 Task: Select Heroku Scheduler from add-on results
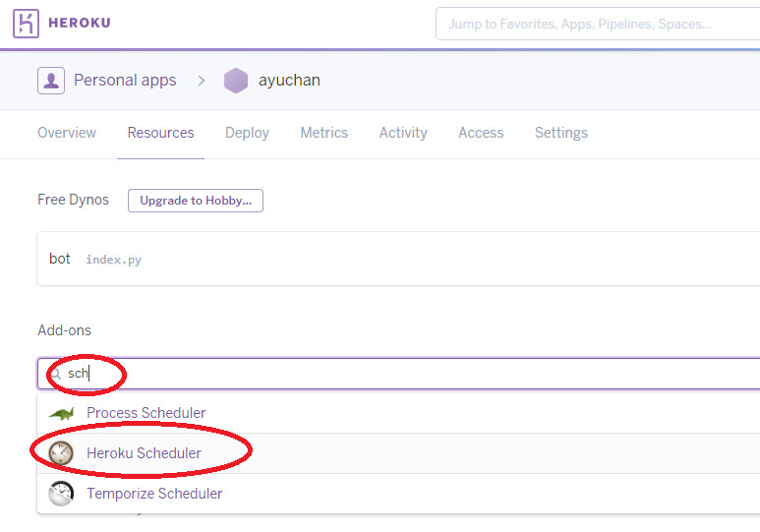point(145,453)
